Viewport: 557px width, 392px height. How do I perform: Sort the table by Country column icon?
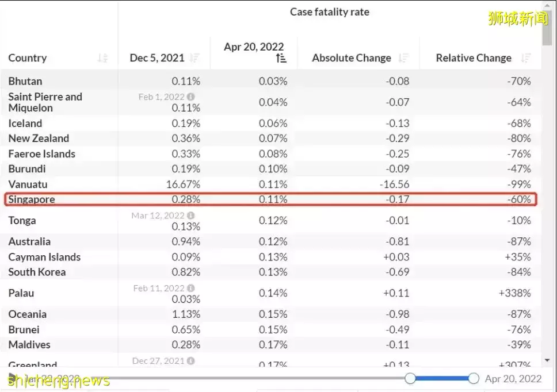click(102, 58)
